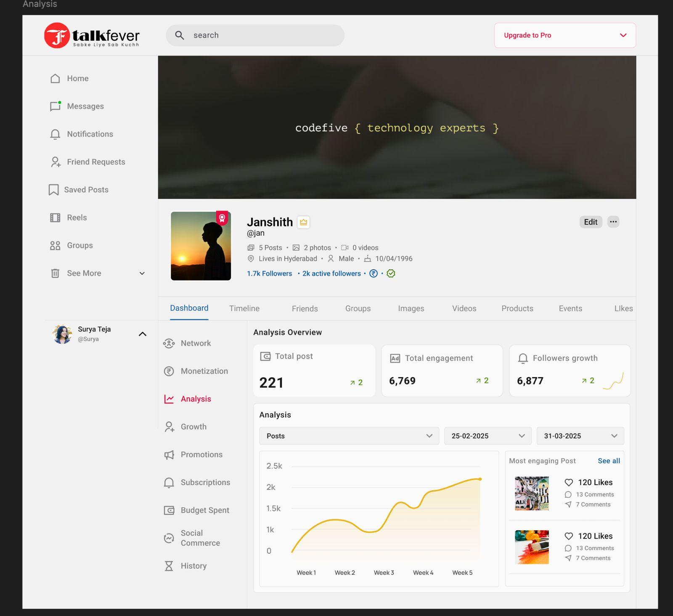This screenshot has height=616, width=673.
Task: Switch to the Products tab
Action: tap(517, 308)
